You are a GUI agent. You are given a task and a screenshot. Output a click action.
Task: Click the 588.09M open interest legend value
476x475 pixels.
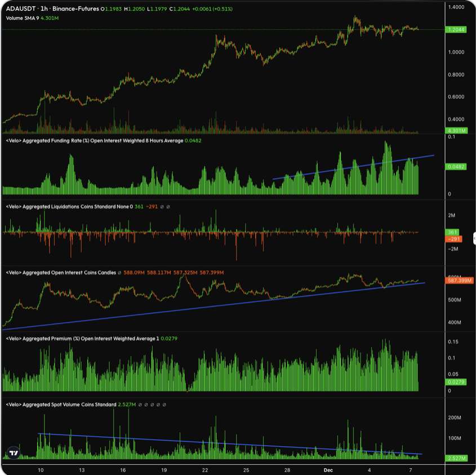tap(134, 272)
